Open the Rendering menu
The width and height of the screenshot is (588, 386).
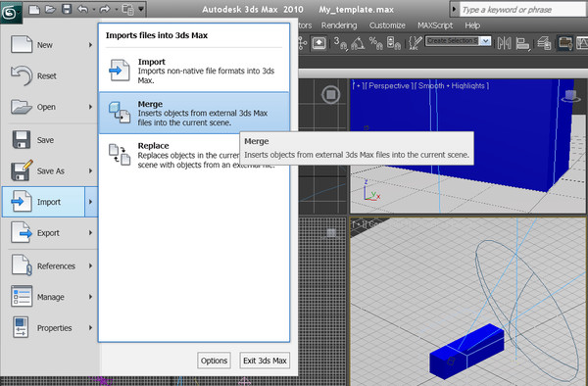point(339,25)
